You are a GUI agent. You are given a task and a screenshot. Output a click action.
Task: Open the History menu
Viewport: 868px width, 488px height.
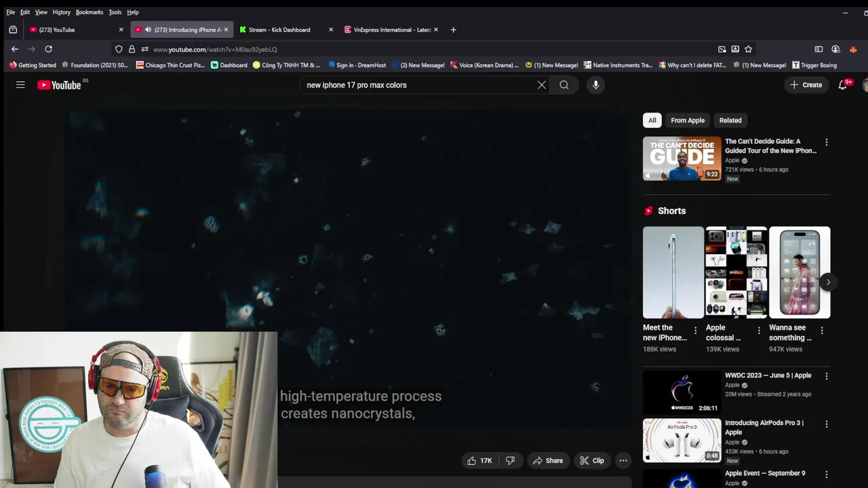tap(61, 12)
